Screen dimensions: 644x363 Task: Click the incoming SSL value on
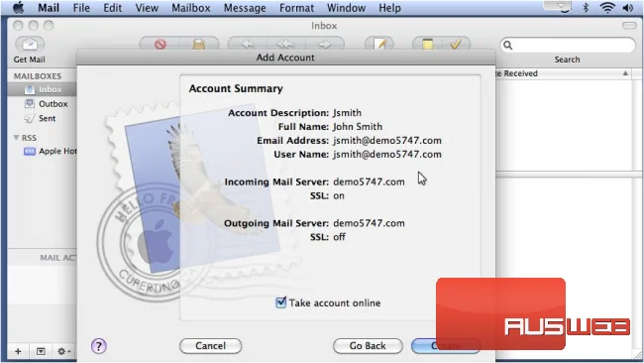[x=339, y=195]
